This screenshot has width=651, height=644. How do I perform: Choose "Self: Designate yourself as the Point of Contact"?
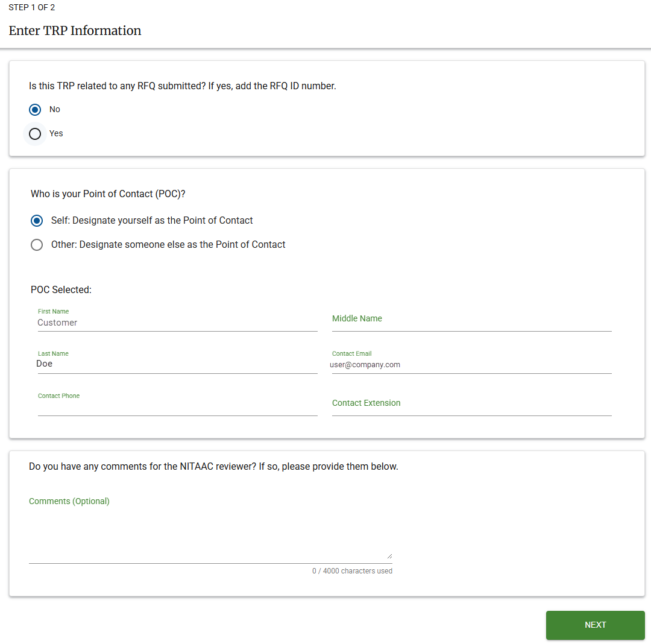[37, 220]
